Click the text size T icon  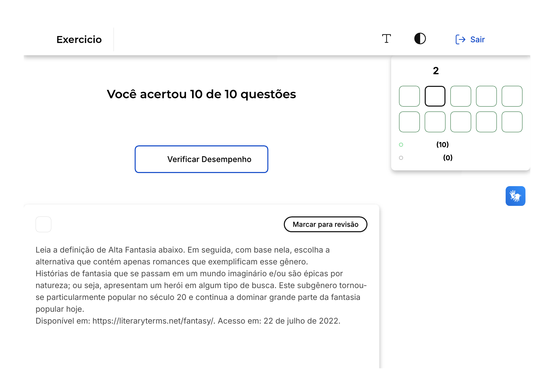coord(387,39)
